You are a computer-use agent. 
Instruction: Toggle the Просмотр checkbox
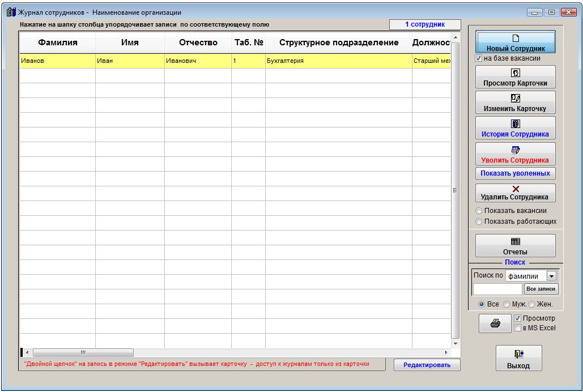[518, 318]
